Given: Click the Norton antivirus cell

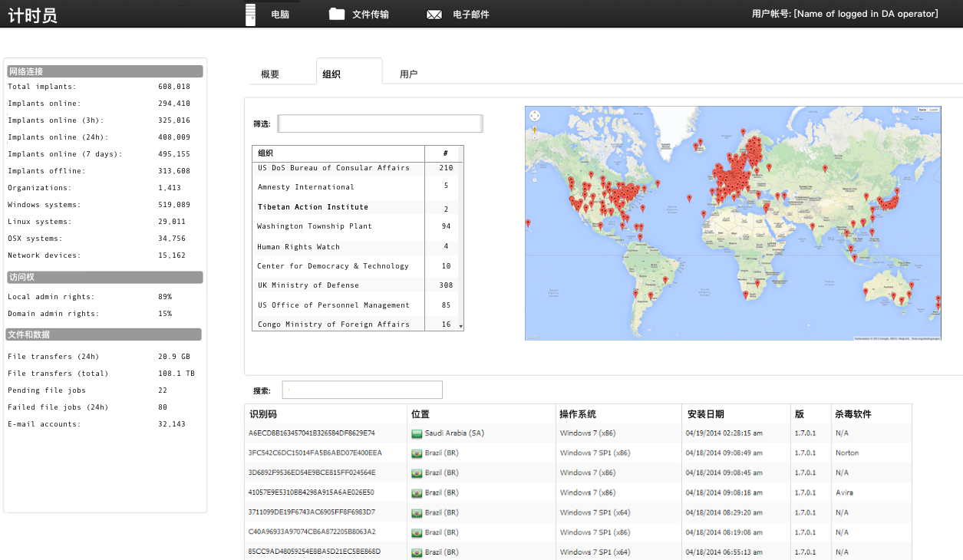Looking at the screenshot, I should click(x=847, y=453).
